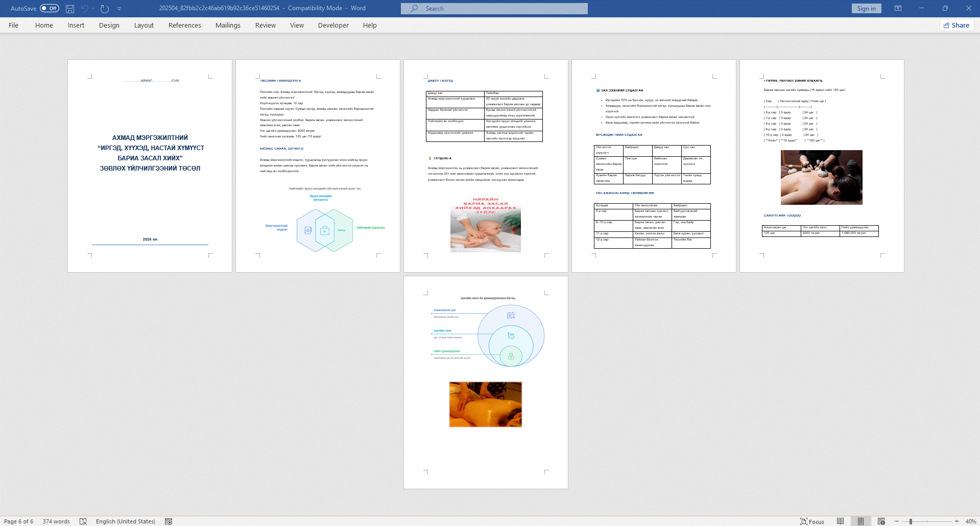
Task: Open the Design tab
Action: pyautogui.click(x=109, y=25)
